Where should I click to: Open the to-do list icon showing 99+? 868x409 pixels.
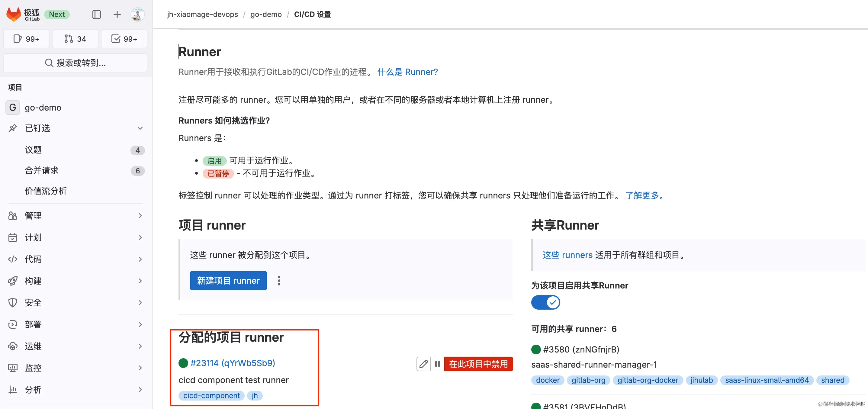(x=124, y=38)
